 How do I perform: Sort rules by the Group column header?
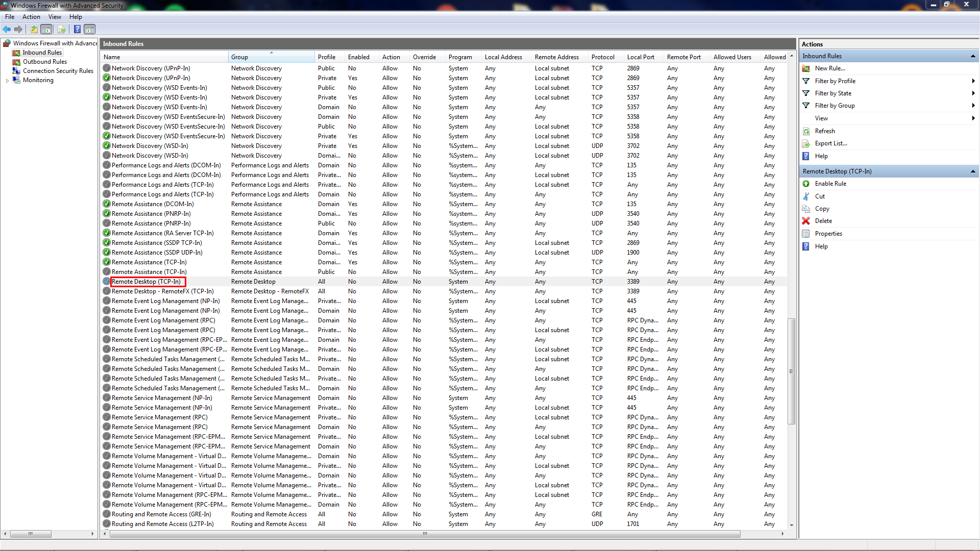[x=272, y=57]
